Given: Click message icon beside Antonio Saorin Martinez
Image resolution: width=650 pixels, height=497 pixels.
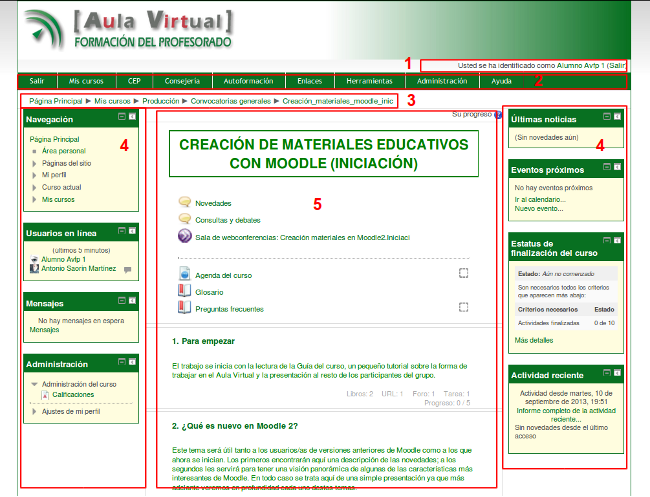Looking at the screenshot, I should coord(127,269).
